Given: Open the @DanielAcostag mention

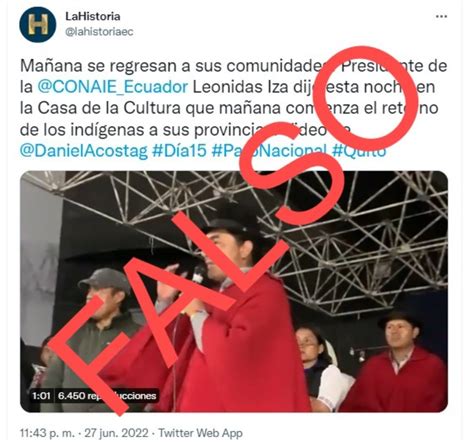Looking at the screenshot, I should [83, 151].
